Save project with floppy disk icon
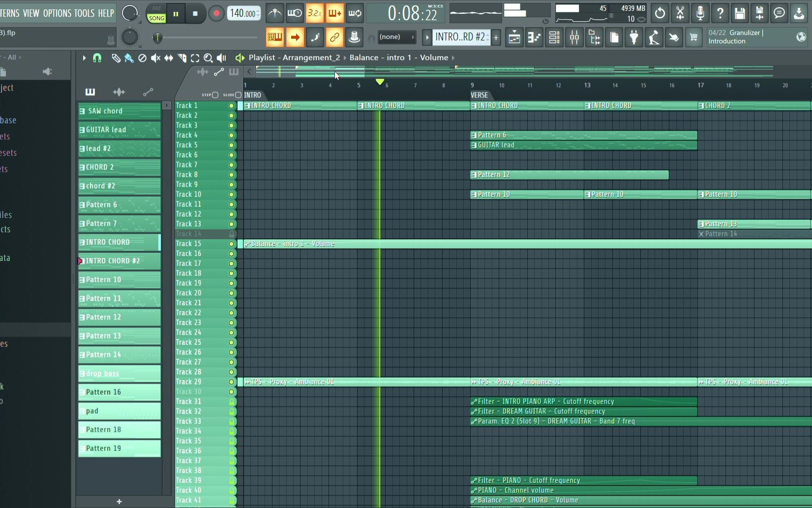 [x=740, y=13]
